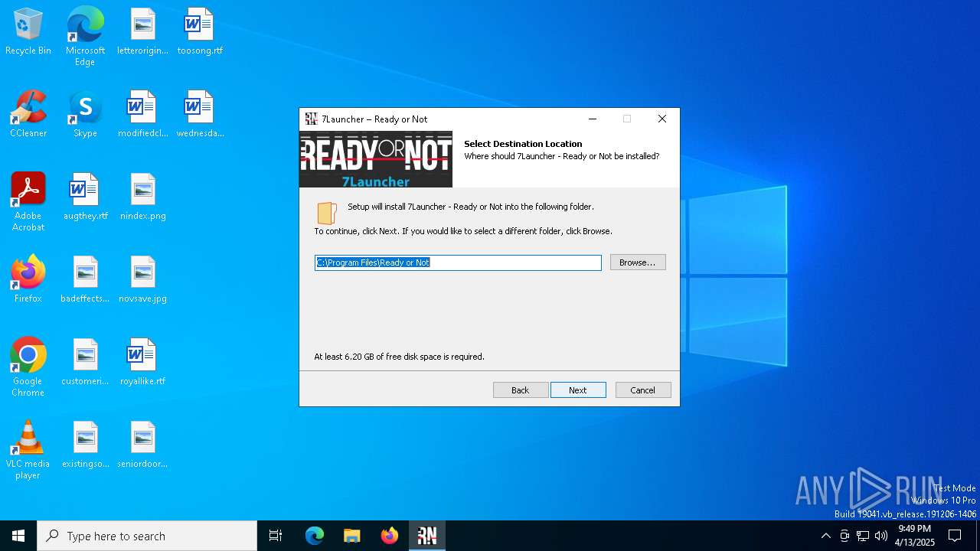Click the 7Launcher installer taskbar icon
The height and width of the screenshot is (551, 980).
pos(427,536)
